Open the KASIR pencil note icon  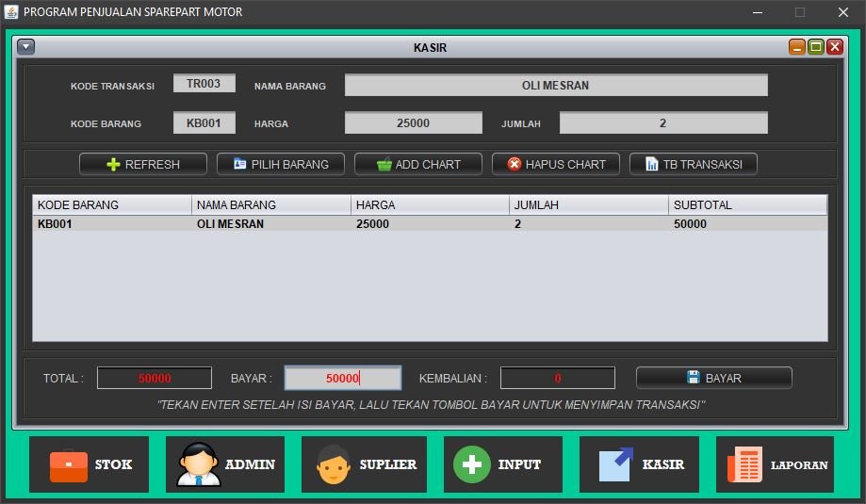click(616, 464)
